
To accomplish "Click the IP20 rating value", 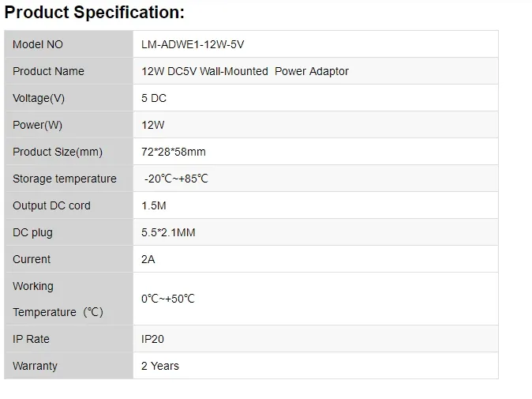I will coord(152,339).
